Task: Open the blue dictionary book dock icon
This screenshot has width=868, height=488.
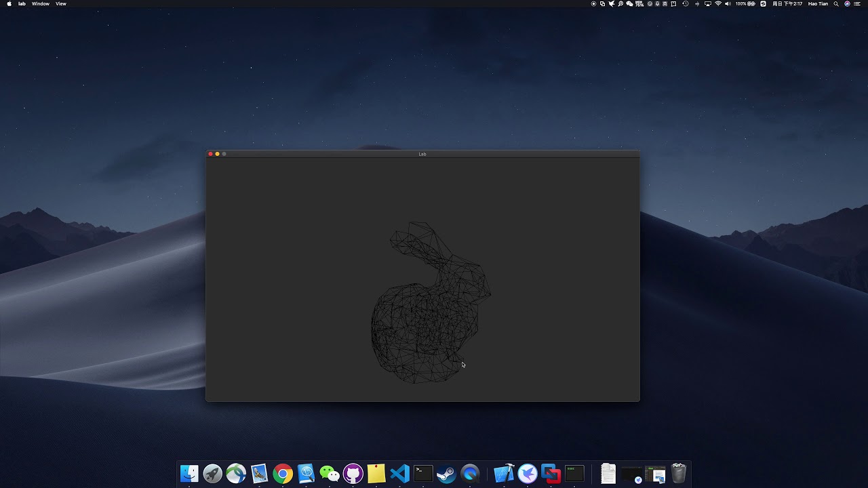Action: click(306, 473)
